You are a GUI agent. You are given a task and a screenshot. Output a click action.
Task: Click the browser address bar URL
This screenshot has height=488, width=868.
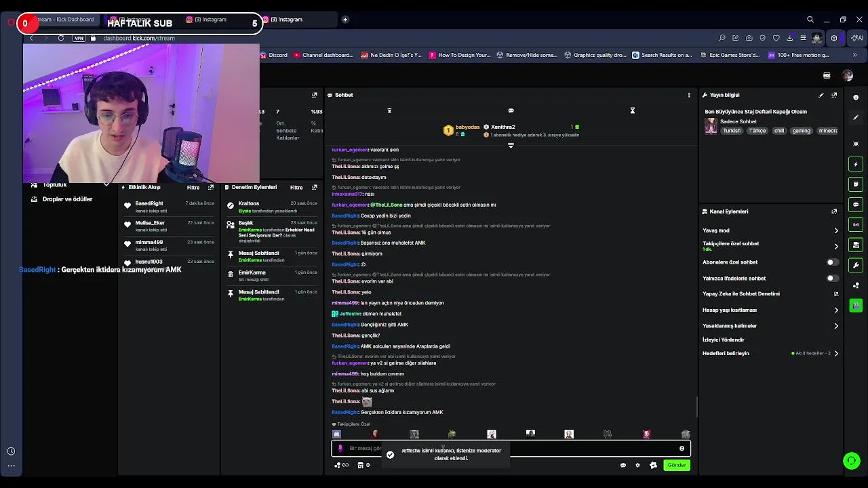[139, 38]
